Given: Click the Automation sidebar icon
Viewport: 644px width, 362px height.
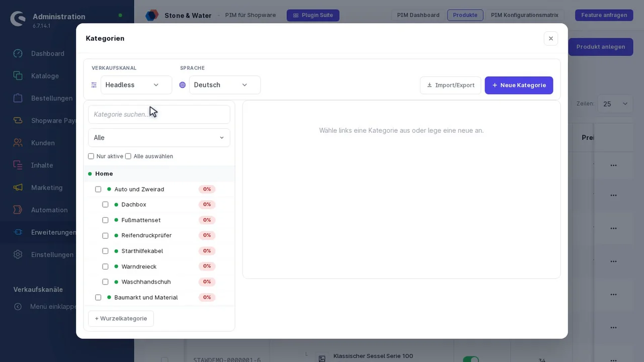Looking at the screenshot, I should (x=18, y=210).
